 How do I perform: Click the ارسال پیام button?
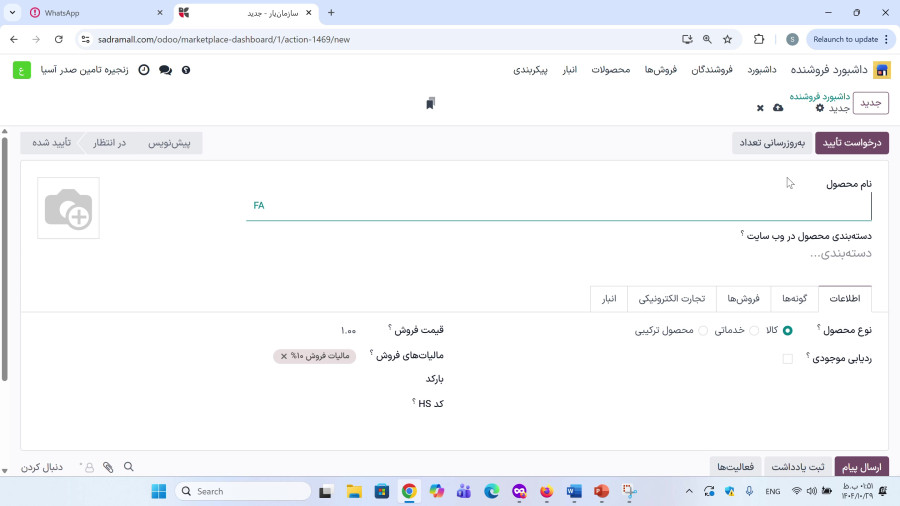[x=860, y=467]
